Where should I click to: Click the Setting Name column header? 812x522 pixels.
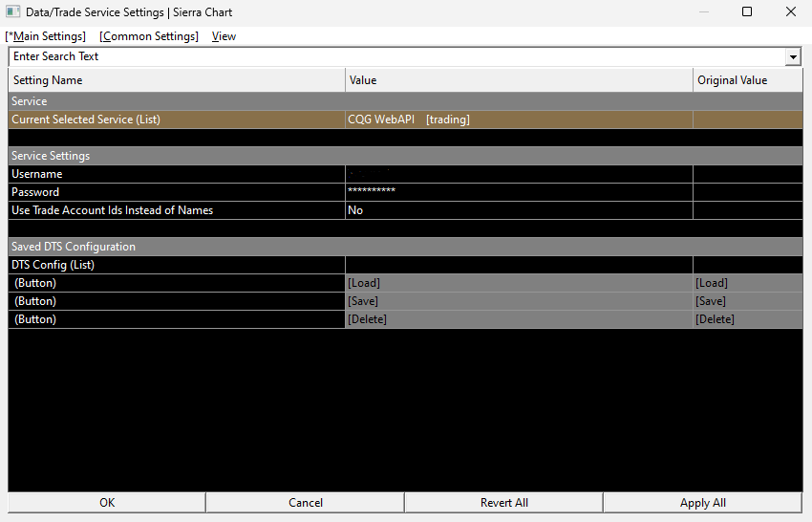click(177, 80)
